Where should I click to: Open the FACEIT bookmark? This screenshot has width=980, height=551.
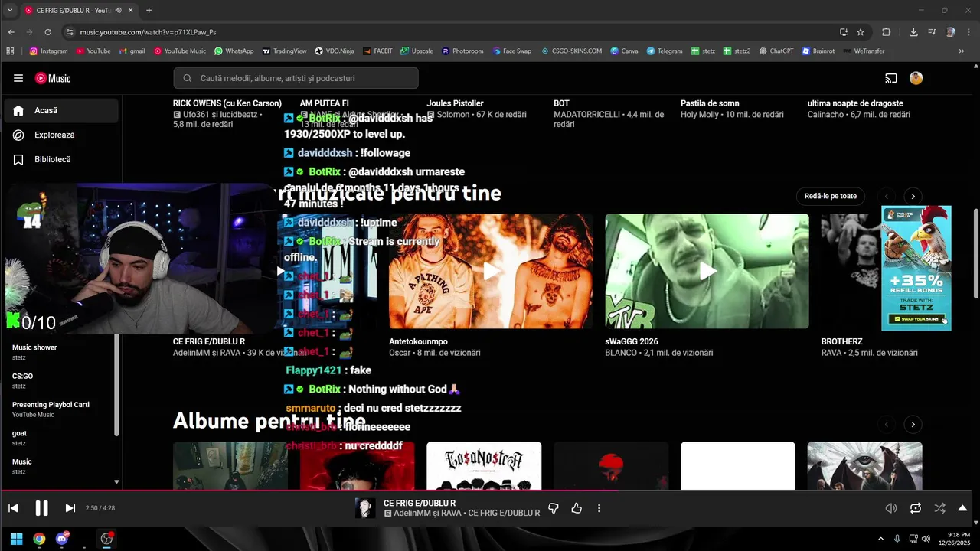(377, 51)
